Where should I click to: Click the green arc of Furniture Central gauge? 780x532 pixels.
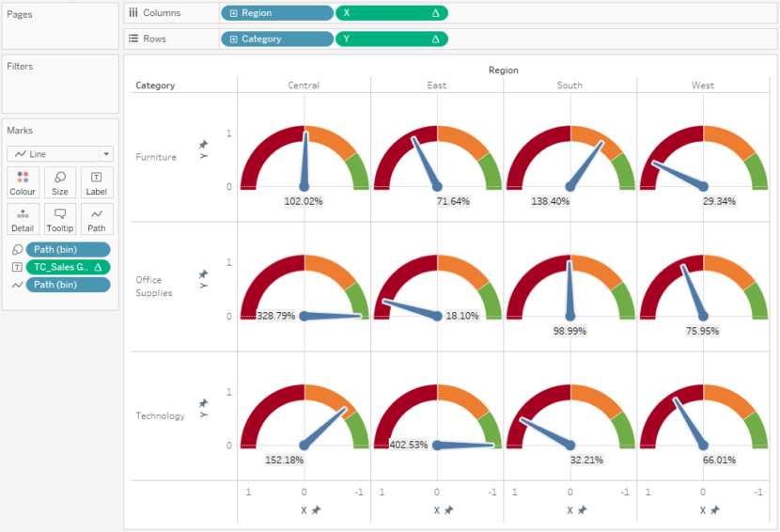point(359,170)
